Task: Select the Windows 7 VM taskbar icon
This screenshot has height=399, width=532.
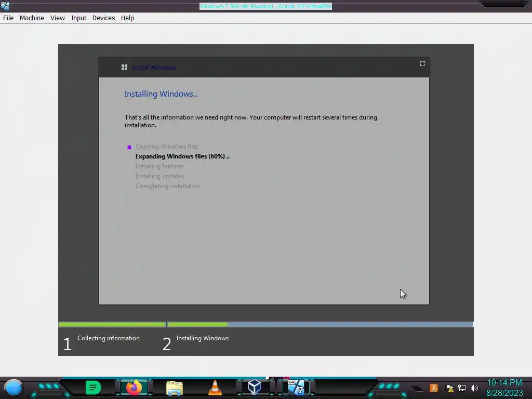Action: point(296,388)
